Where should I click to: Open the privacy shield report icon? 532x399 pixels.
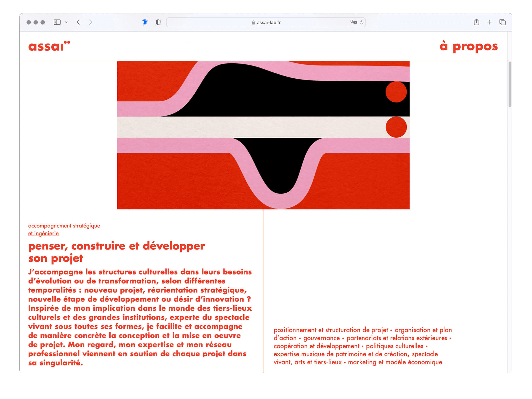tap(158, 22)
